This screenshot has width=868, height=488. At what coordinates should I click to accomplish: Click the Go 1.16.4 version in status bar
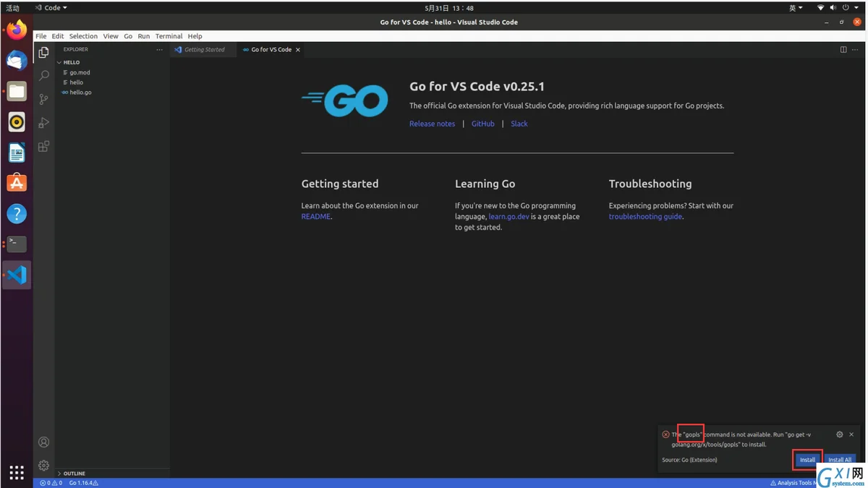[83, 483]
